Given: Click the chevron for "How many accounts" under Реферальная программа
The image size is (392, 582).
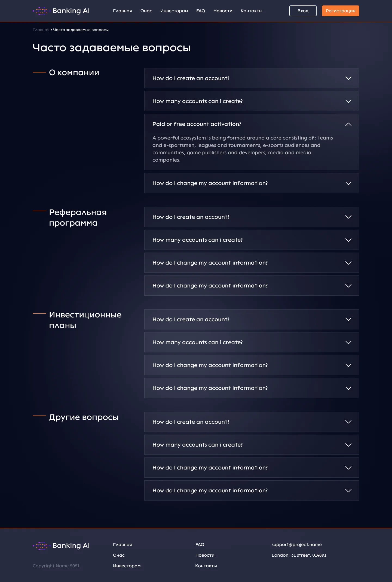Looking at the screenshot, I should coord(348,240).
